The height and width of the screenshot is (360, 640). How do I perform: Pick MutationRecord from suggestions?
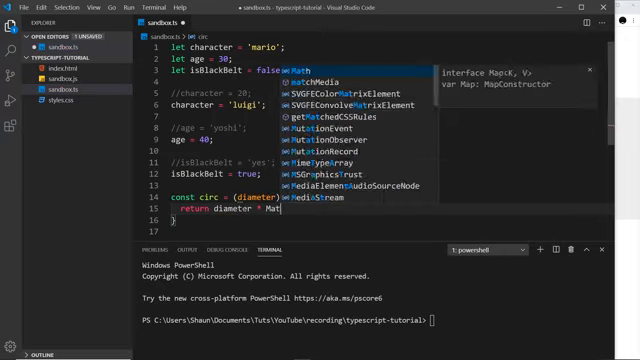[x=357, y=151]
